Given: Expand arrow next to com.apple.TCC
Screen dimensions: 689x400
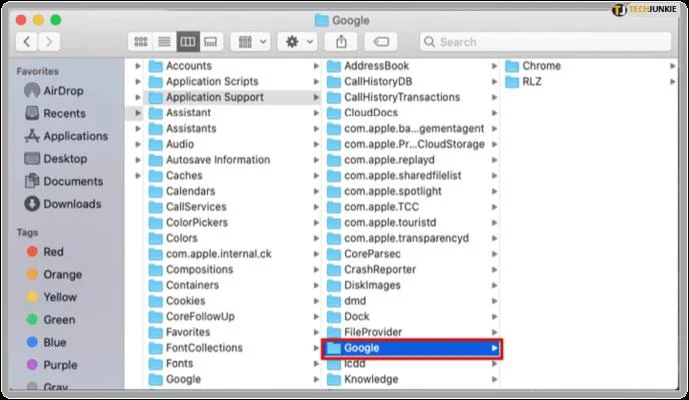Looking at the screenshot, I should 494,207.
